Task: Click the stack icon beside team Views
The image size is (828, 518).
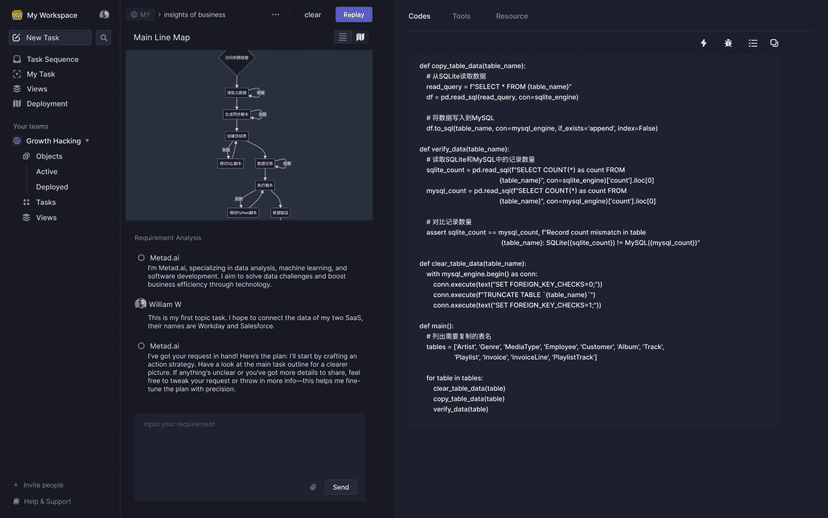Action: [x=26, y=218]
